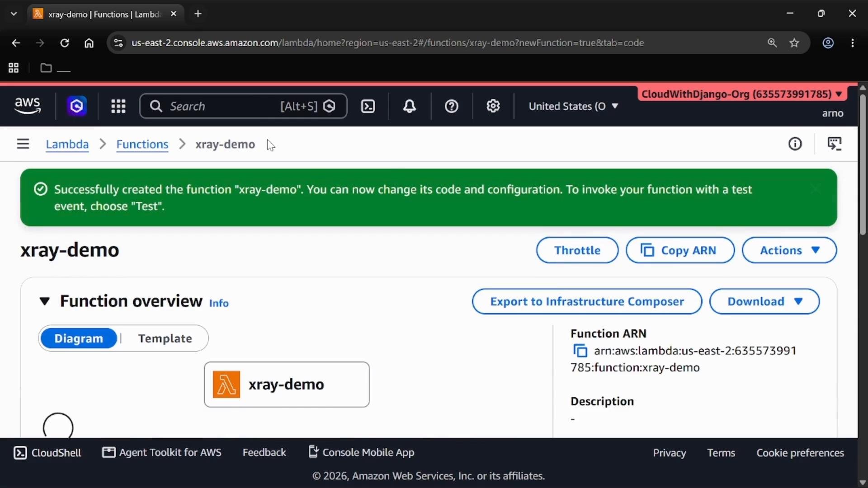Image resolution: width=868 pixels, height=488 pixels.
Task: Open the Lambda breadcrumb link
Action: [67, 144]
